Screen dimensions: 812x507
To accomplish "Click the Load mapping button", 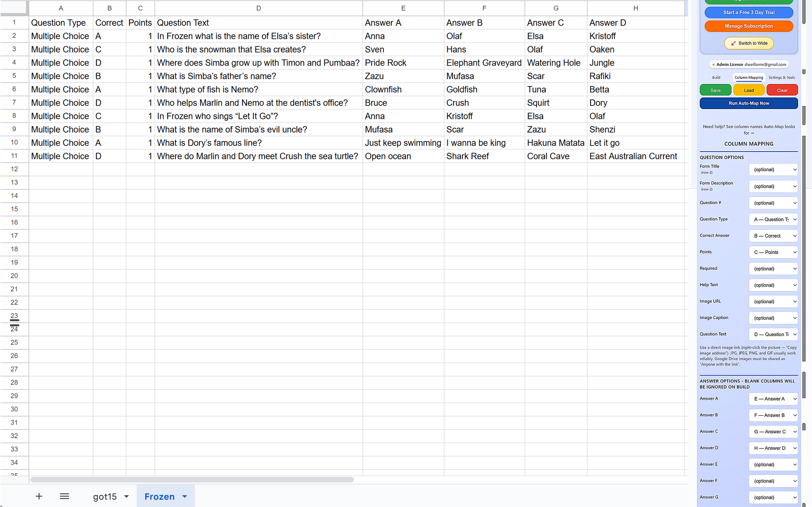I will pos(749,90).
